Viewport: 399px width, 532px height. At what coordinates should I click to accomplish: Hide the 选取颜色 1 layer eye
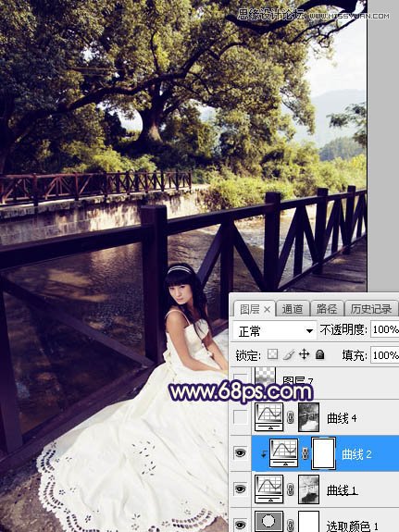[241, 525]
